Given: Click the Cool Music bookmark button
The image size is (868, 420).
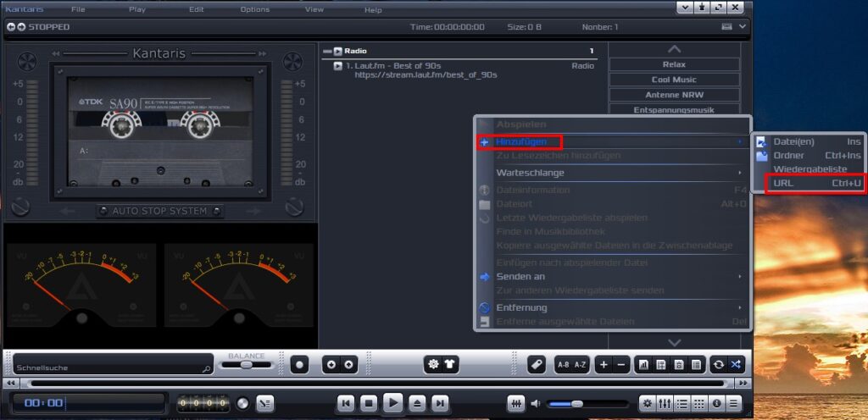Looking at the screenshot, I should [674, 80].
